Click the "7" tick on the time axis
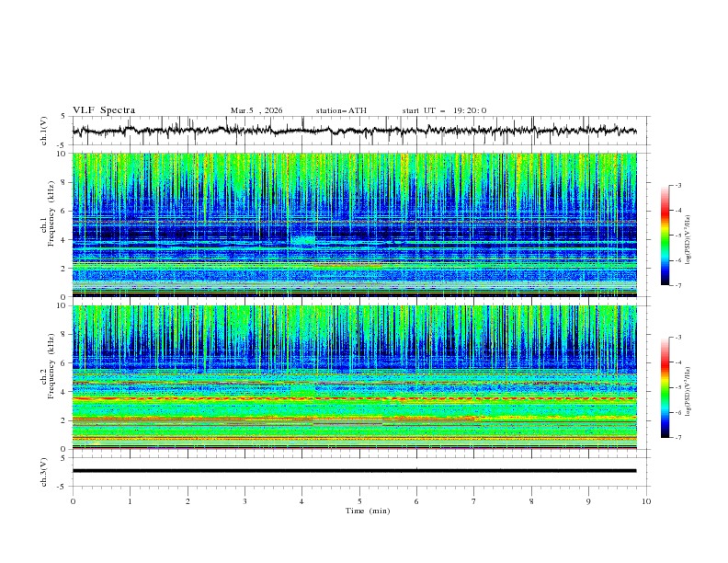This screenshot has height=563, width=728. click(474, 501)
